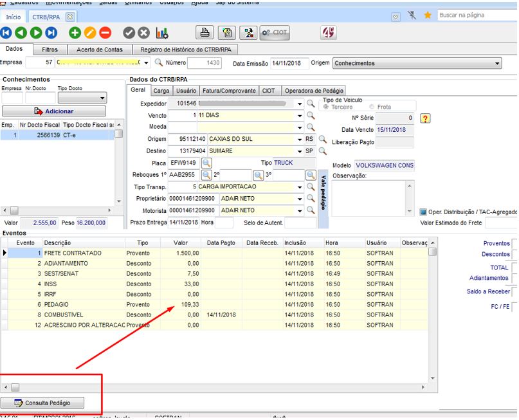Viewport: 519px width, 420px height.
Task: Select the Frota vehicle type radio
Action: pos(372,107)
